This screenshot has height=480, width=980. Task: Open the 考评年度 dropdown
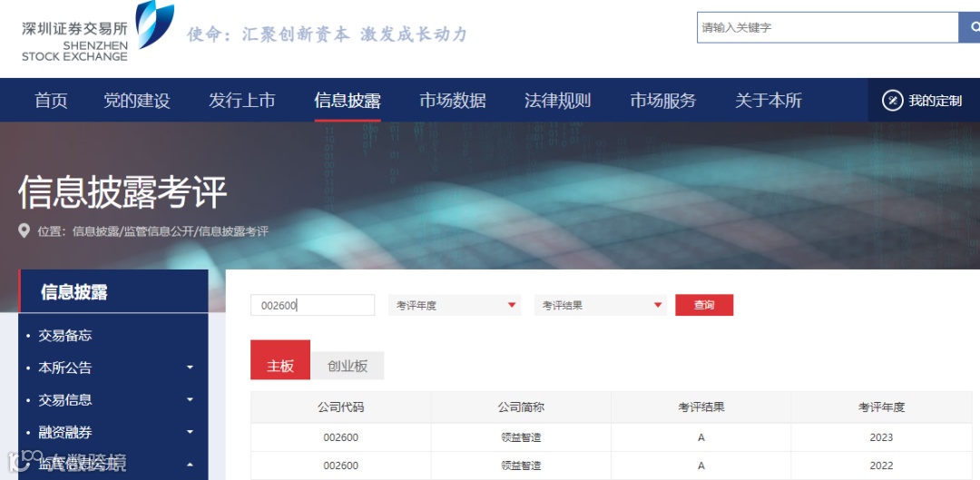coord(455,305)
